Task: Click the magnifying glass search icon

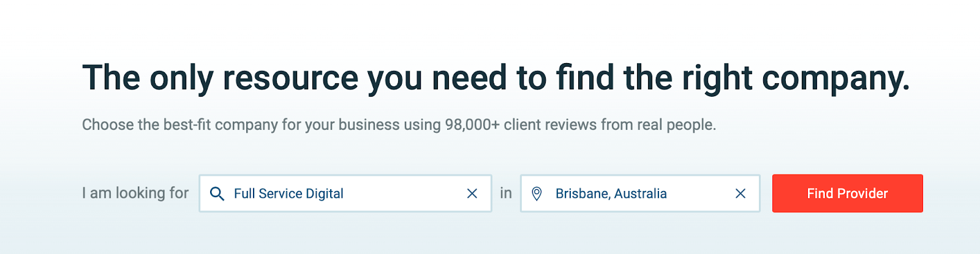Action: pos(217,194)
